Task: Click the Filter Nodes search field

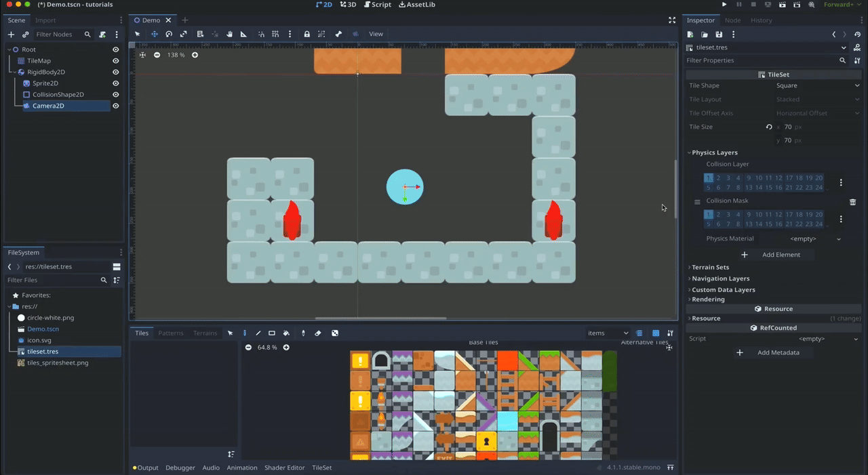Action: (x=63, y=35)
